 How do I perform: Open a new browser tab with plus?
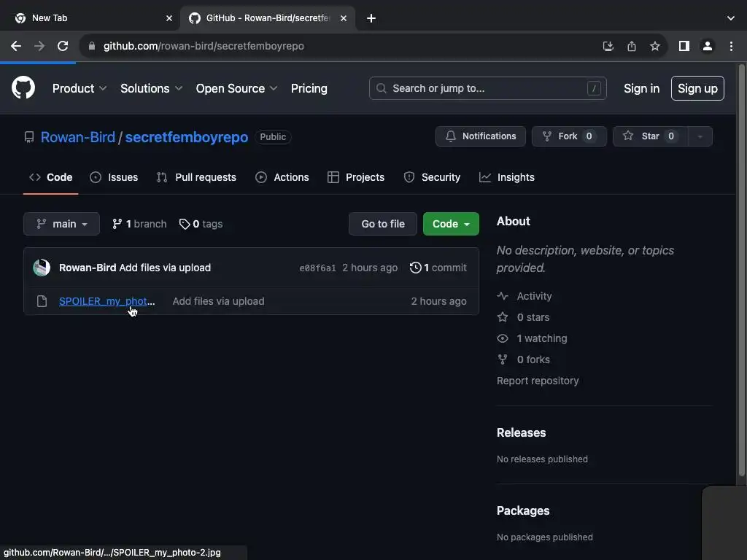pos(371,18)
